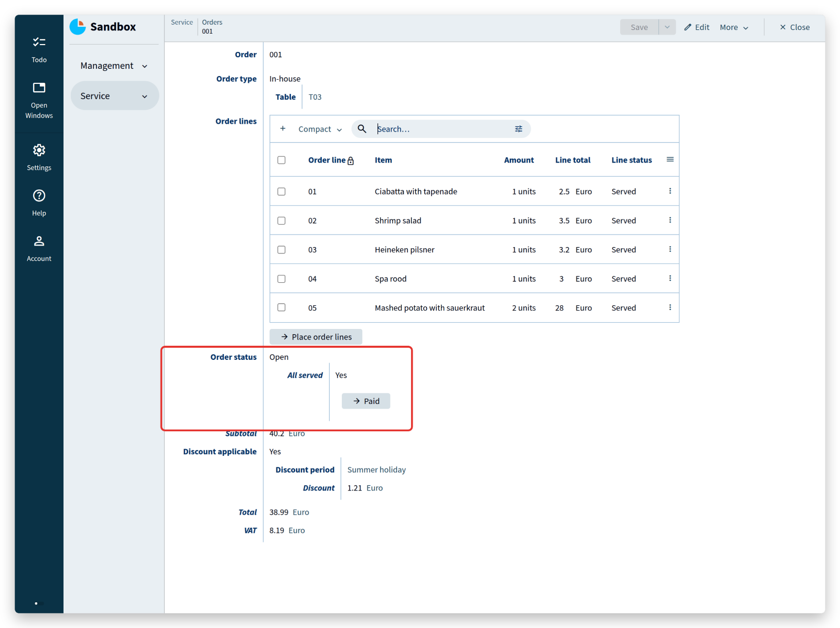Open row actions for Mashed potato with sauerkraut

pos(670,307)
